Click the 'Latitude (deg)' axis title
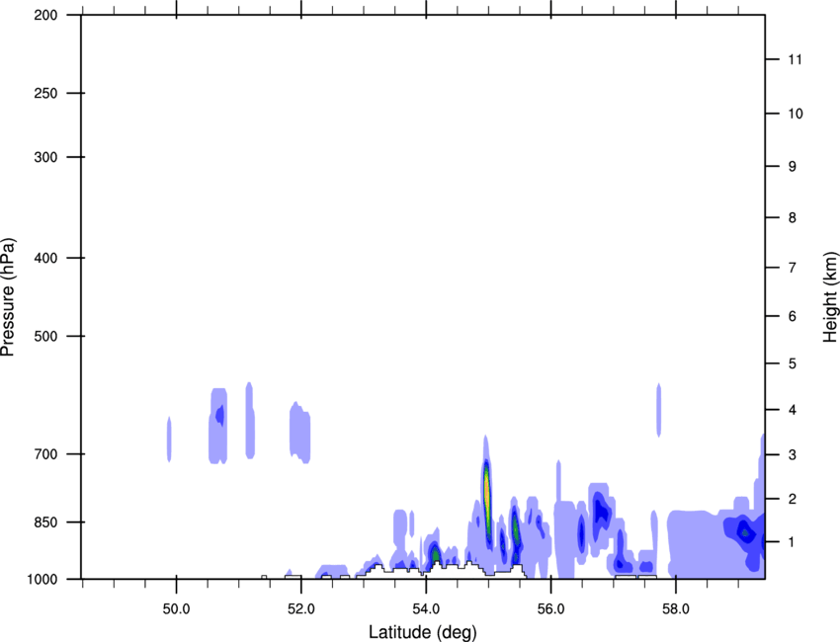The height and width of the screenshot is (642, 840). pos(422,632)
